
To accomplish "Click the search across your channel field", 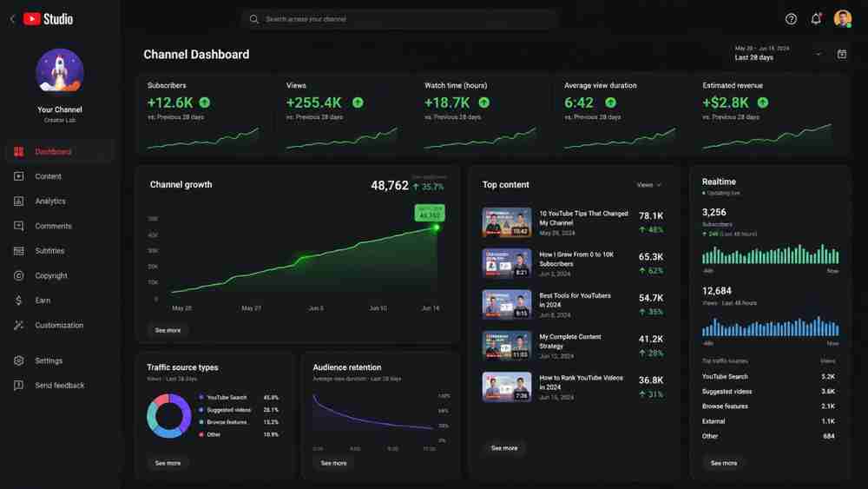I will click(x=399, y=19).
